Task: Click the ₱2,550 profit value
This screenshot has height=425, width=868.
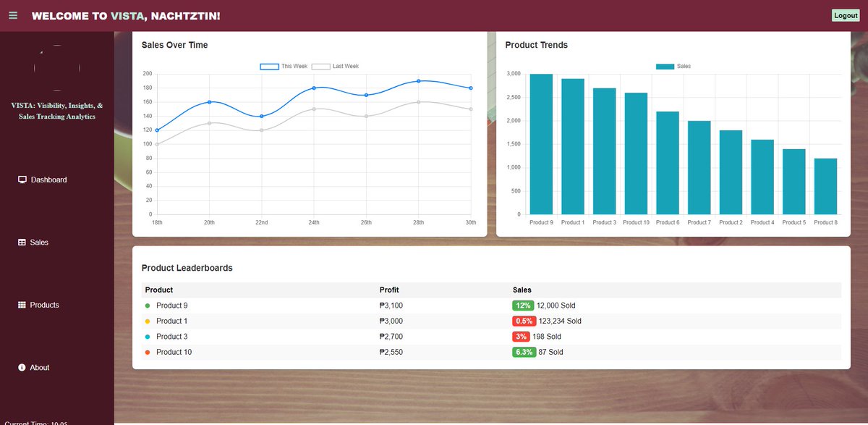Action: coord(391,352)
